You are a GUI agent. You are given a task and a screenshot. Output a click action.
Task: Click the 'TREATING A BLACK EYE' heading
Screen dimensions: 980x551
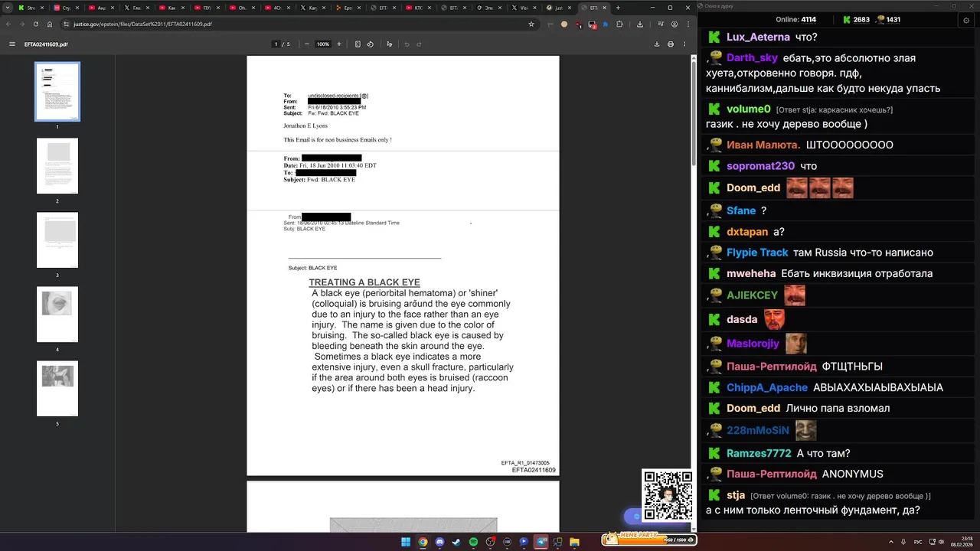point(364,282)
